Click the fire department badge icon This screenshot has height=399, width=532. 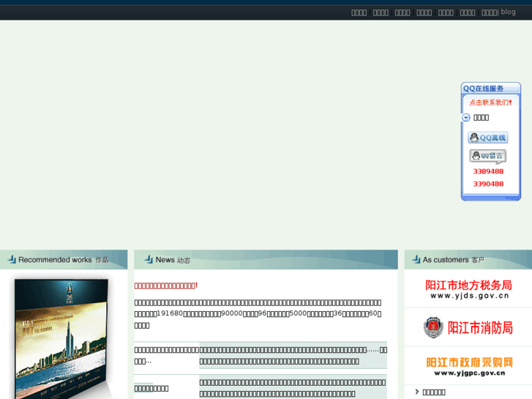(x=433, y=328)
